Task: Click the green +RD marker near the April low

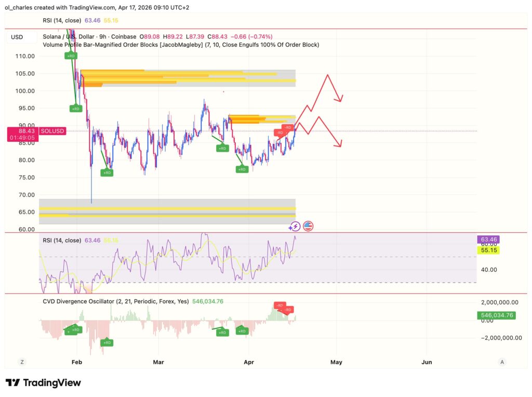Action: [x=242, y=169]
